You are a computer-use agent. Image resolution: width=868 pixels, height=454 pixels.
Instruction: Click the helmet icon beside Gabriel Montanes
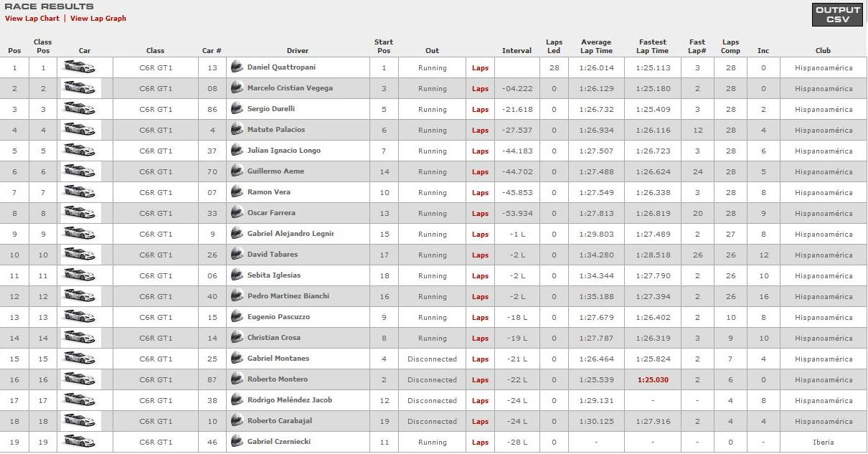[x=237, y=359]
